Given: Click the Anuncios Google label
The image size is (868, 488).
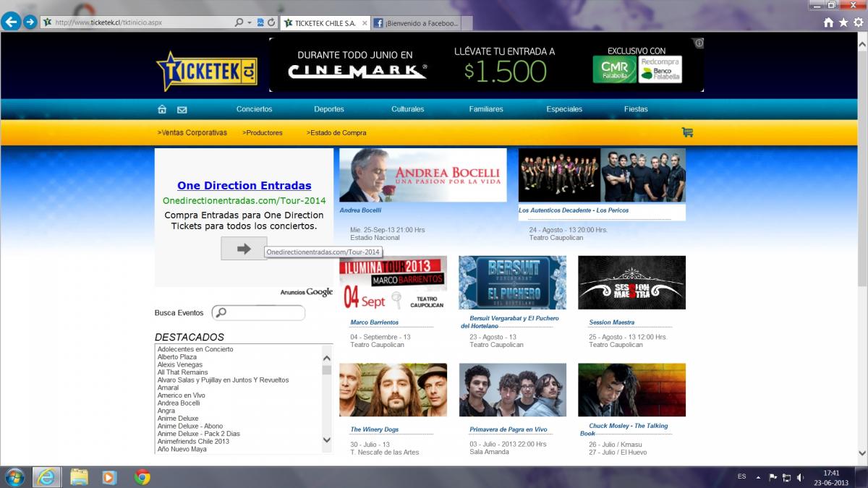Looking at the screenshot, I should pyautogui.click(x=307, y=292).
